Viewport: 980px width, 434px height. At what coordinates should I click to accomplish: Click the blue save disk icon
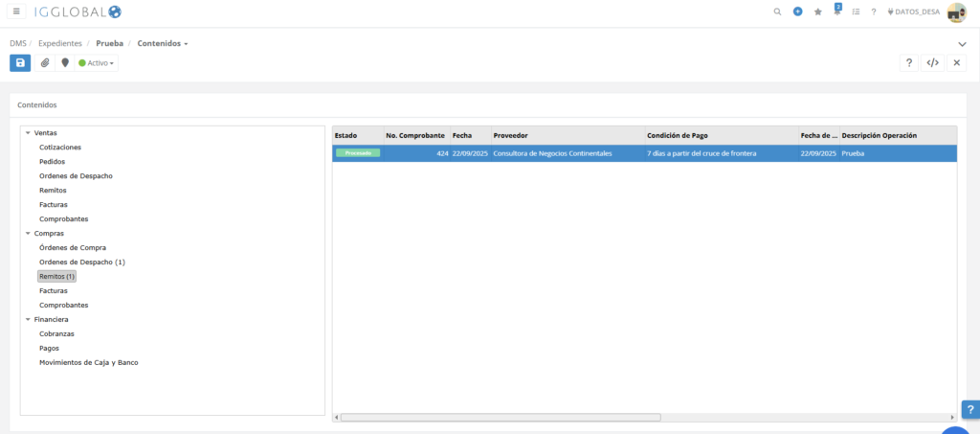tap(20, 63)
